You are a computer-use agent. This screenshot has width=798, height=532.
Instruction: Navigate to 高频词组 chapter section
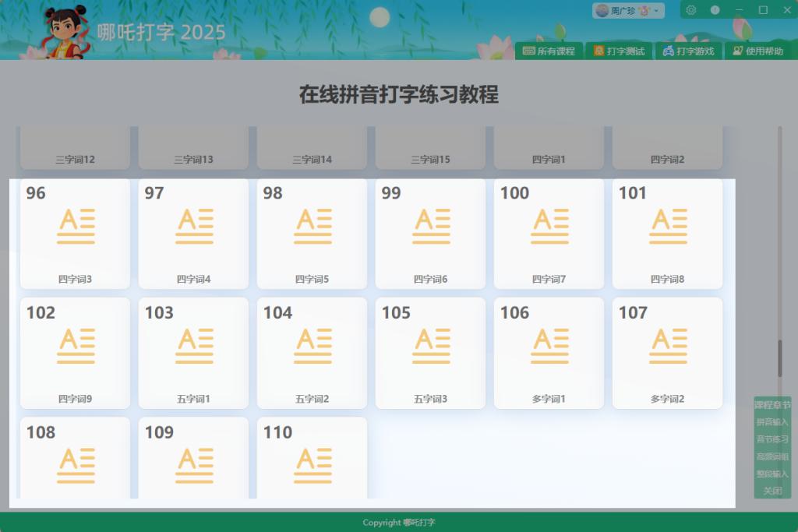click(x=772, y=456)
